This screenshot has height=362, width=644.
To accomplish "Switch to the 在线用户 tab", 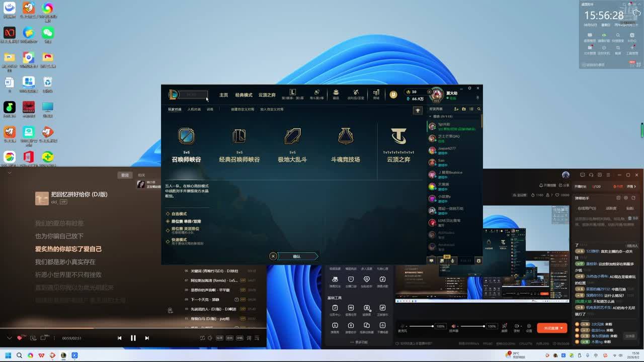I will [x=587, y=208].
